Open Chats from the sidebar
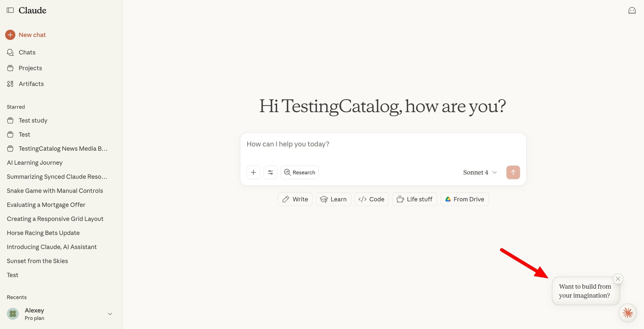The width and height of the screenshot is (644, 329). tap(27, 52)
